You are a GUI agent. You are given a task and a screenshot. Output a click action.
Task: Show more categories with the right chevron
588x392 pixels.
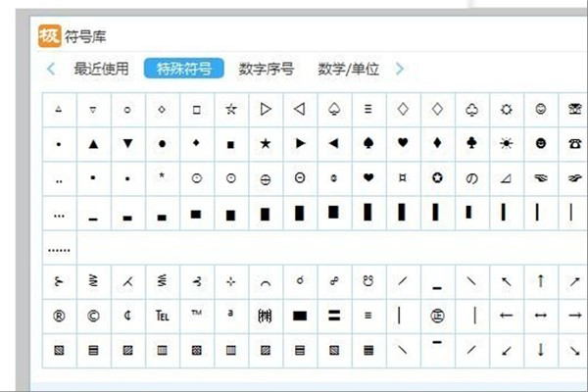click(400, 69)
